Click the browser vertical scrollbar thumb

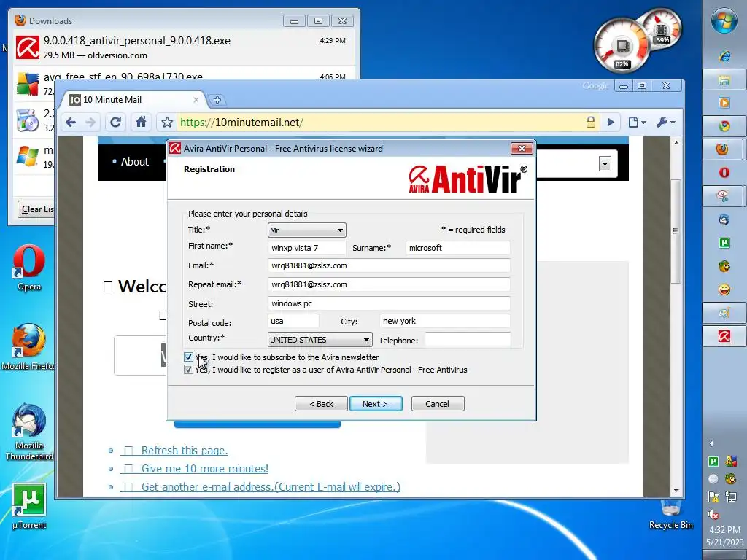676,231
